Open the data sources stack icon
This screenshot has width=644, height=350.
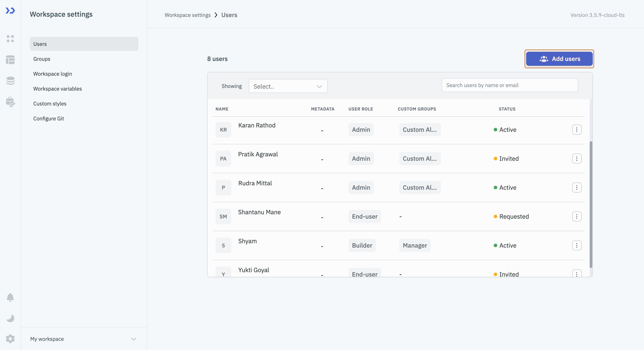coord(10,81)
